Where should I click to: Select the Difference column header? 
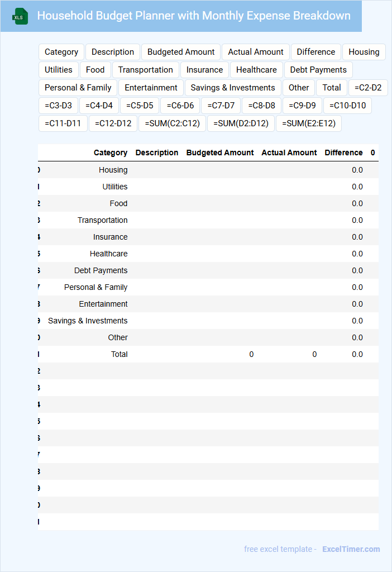343,152
